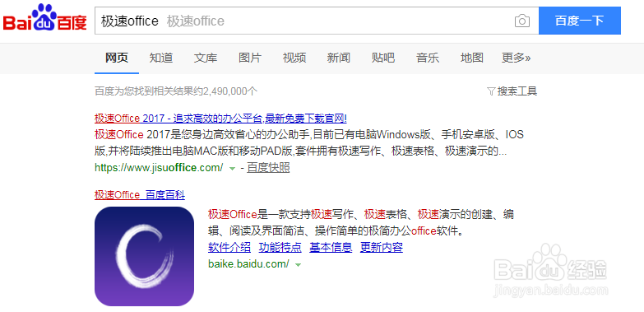This screenshot has width=644, height=312.
Task: Select the 网页 tab
Action: [x=117, y=58]
